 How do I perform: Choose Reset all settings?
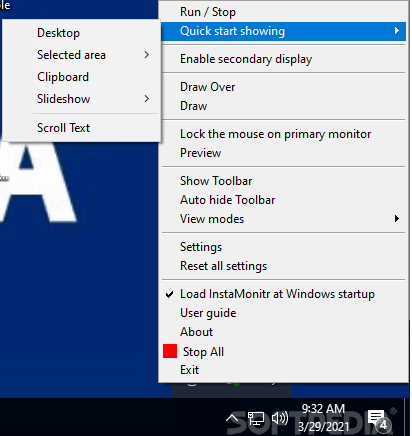pos(283,266)
